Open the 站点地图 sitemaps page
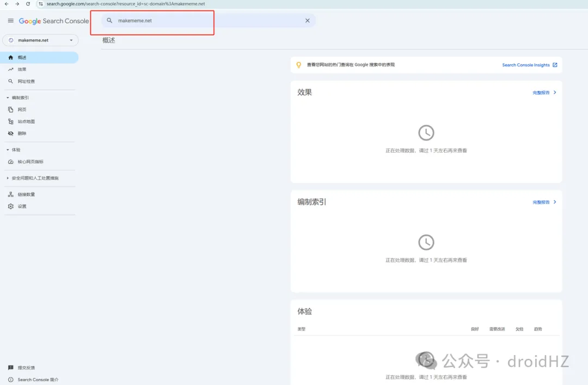The width and height of the screenshot is (588, 385). click(x=26, y=121)
